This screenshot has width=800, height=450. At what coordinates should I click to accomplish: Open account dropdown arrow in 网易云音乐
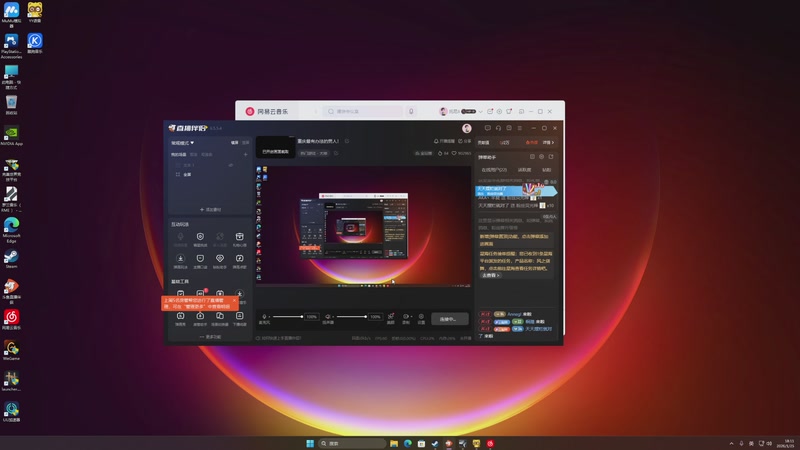coord(481,112)
